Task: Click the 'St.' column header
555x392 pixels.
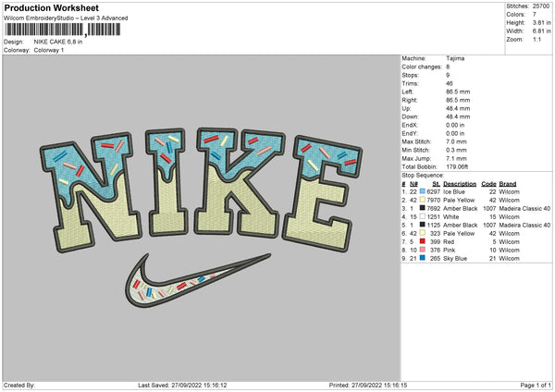Action: pyautogui.click(x=436, y=184)
